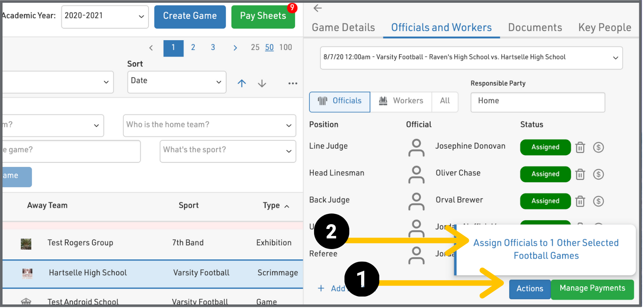Open the three-dot more options menu

pos(293,83)
